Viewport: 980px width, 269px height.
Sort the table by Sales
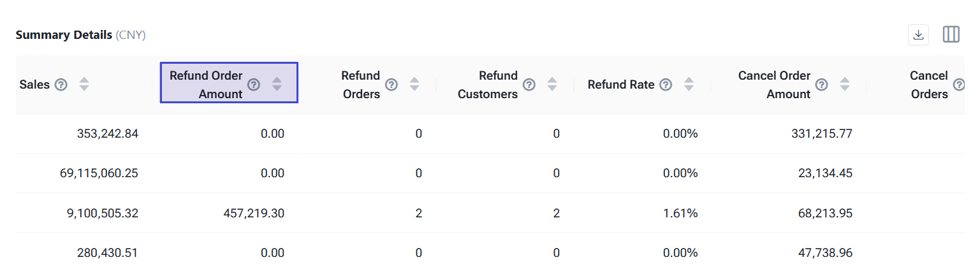pyautogui.click(x=84, y=84)
